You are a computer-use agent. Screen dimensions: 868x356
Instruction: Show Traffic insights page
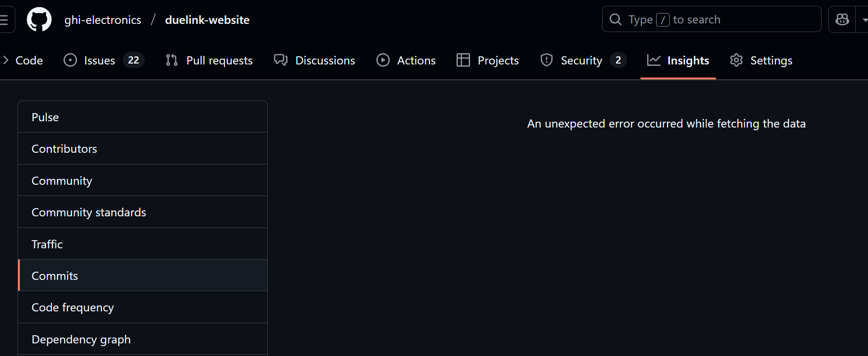coord(47,244)
